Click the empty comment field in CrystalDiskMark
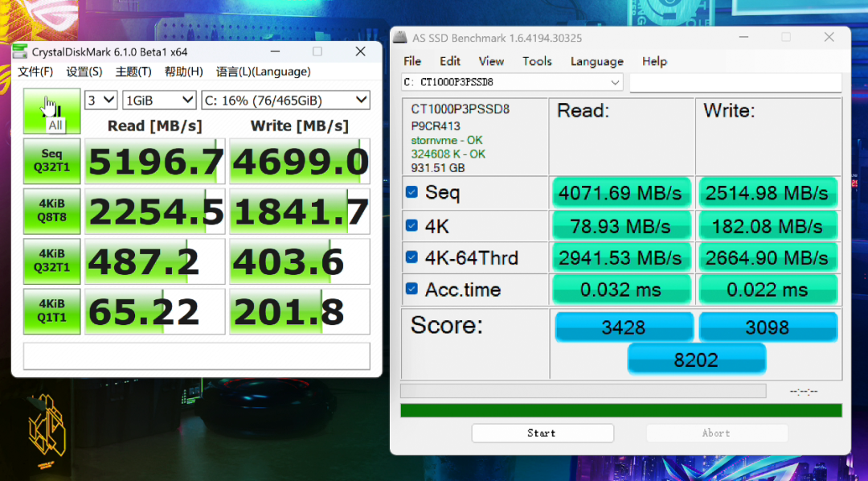 coord(197,356)
